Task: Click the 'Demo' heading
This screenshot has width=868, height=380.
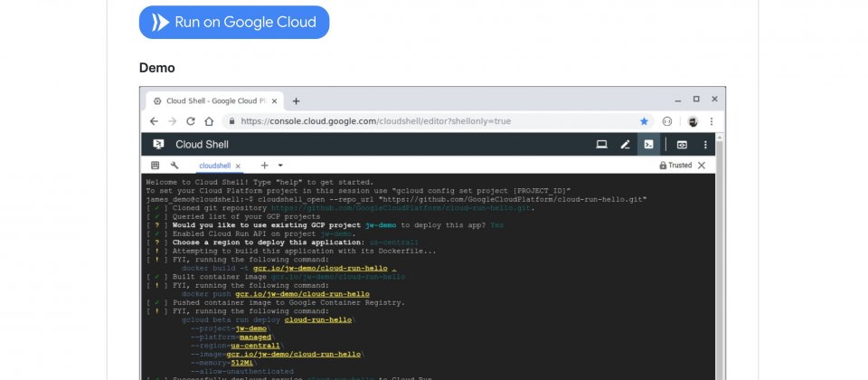Action: click(157, 68)
